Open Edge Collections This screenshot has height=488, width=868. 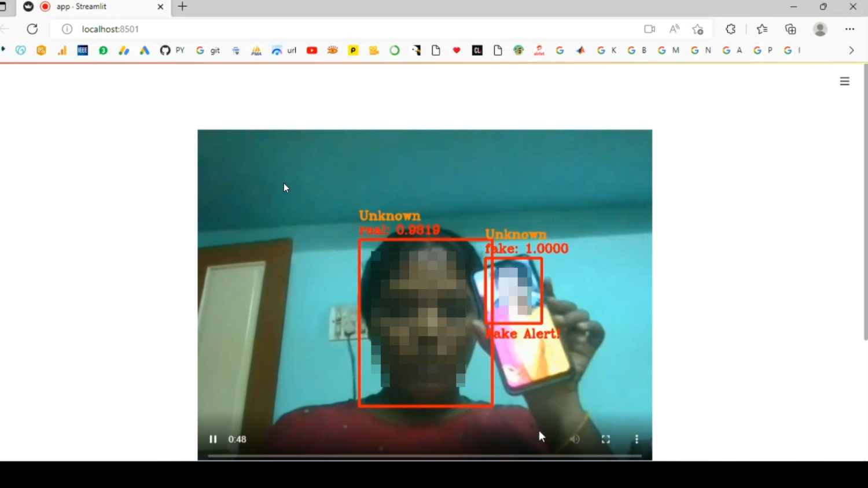[790, 29]
